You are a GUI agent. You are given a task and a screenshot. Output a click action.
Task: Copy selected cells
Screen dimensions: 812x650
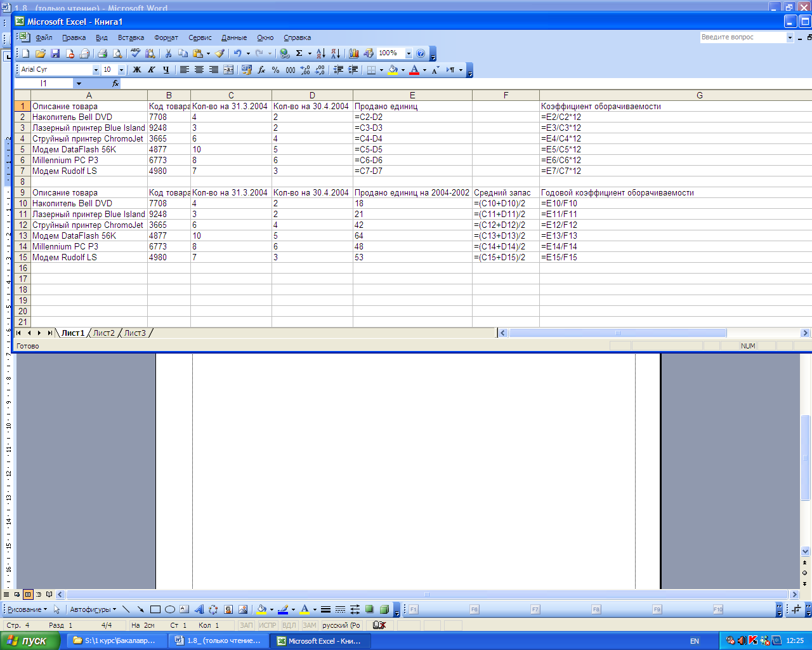tap(183, 53)
